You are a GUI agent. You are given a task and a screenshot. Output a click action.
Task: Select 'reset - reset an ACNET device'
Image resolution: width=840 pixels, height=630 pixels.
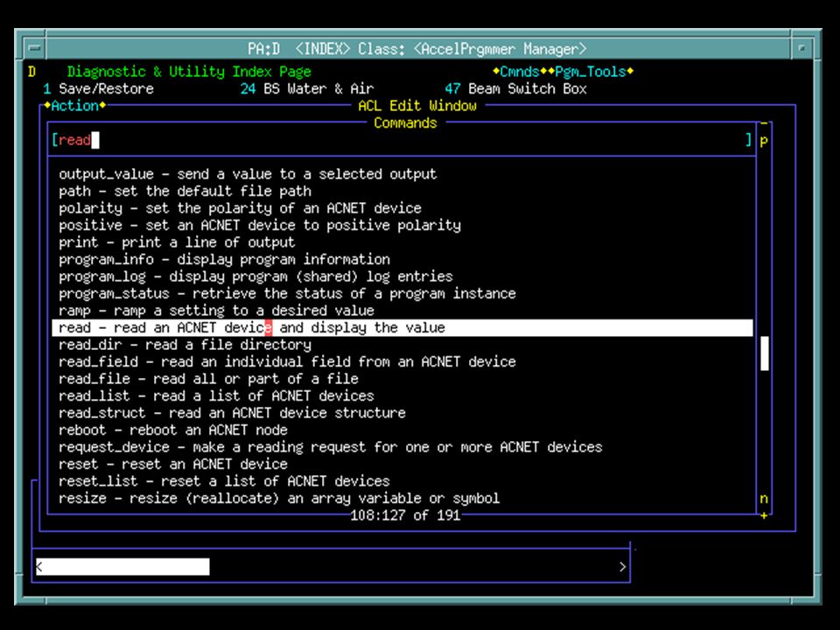pos(402,465)
